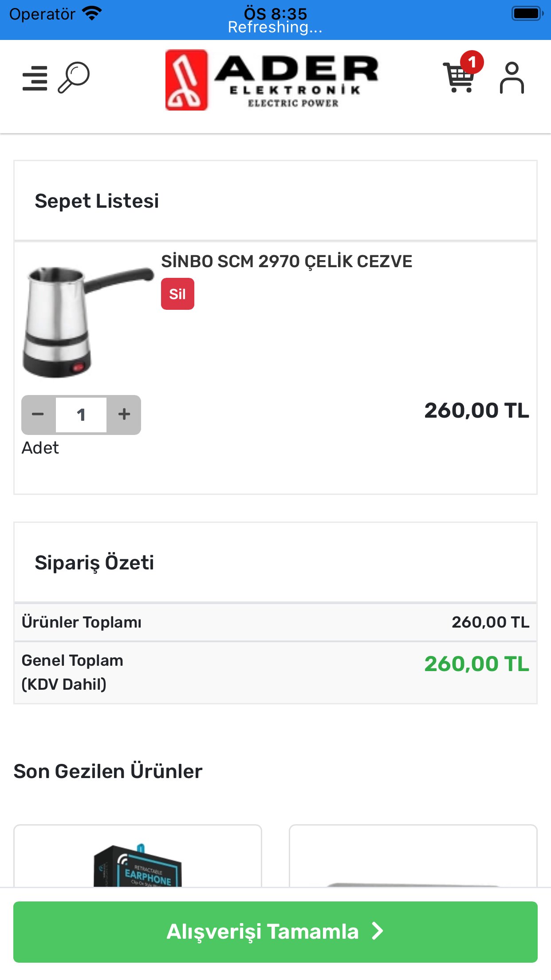Open the shopping cart icon
551x980 pixels.
(x=459, y=78)
